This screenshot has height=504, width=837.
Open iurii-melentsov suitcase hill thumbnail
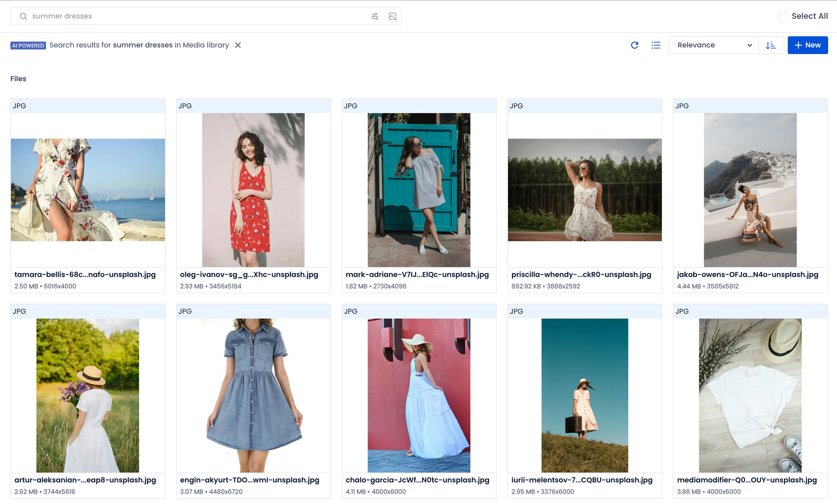point(585,395)
